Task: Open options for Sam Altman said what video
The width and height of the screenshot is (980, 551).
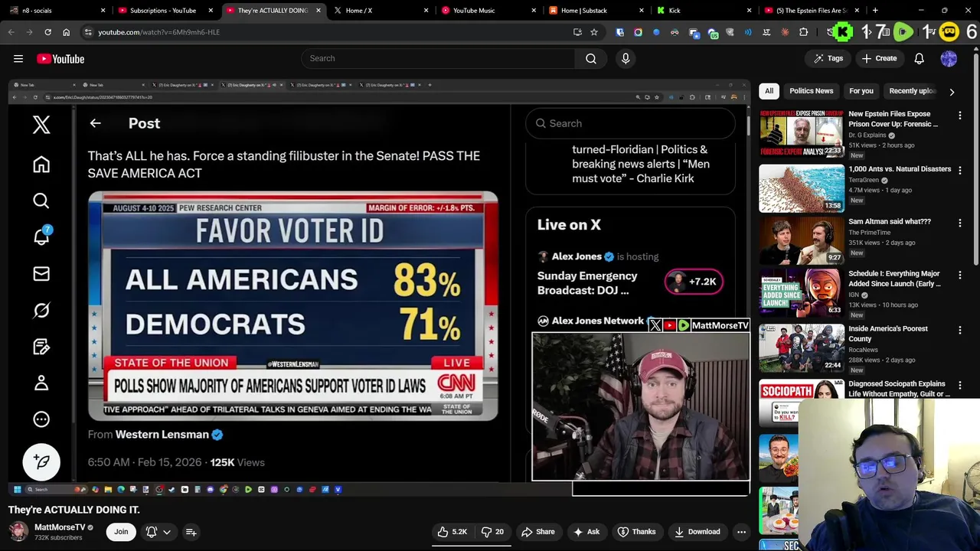Action: [x=960, y=223]
